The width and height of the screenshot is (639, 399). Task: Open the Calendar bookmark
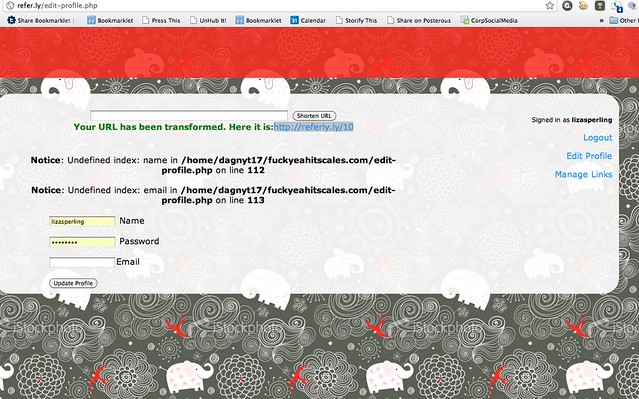(x=308, y=20)
